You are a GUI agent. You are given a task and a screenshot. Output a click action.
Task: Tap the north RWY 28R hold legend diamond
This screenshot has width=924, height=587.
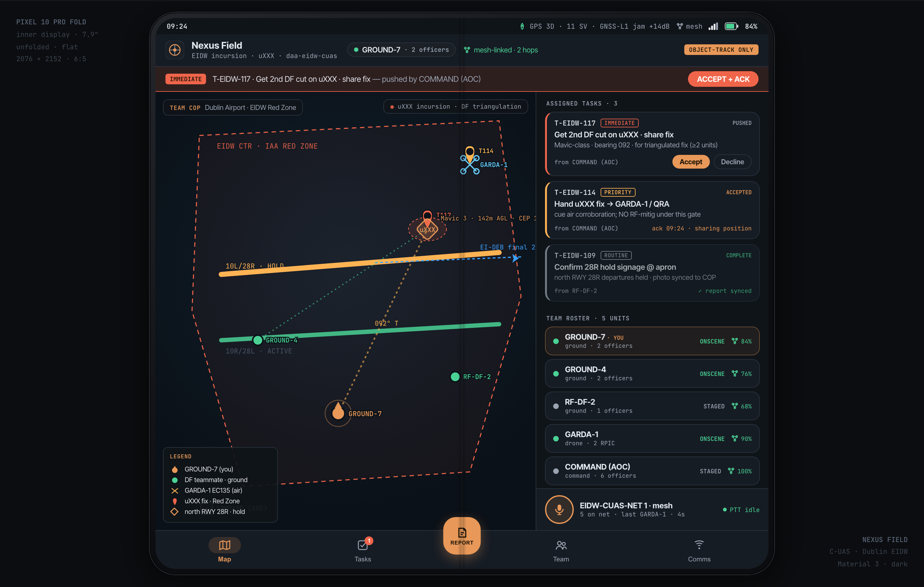(174, 512)
